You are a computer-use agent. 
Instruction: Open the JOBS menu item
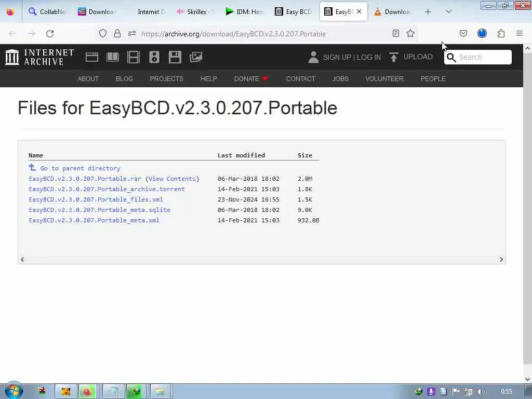point(340,79)
